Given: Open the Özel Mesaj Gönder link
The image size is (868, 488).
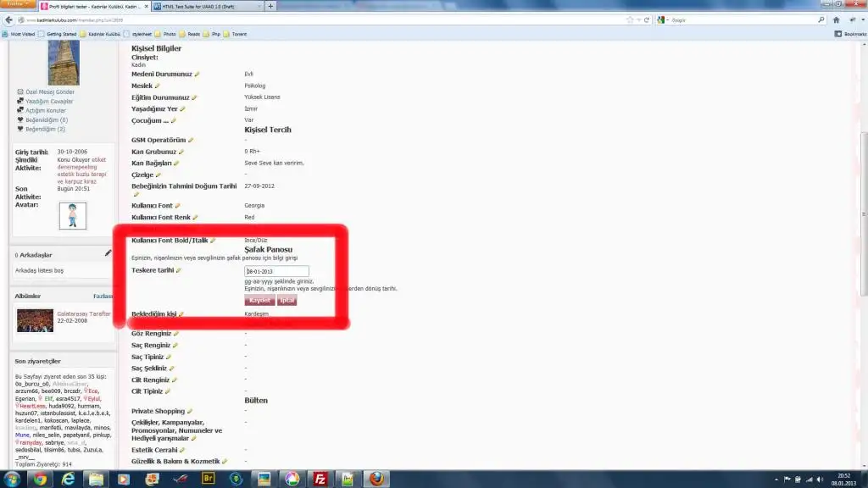Looking at the screenshot, I should pos(50,91).
